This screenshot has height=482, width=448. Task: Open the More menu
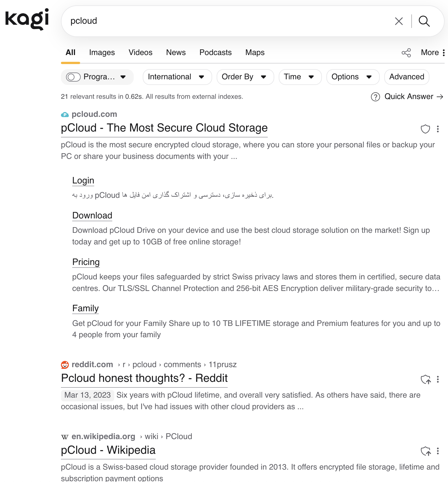(x=433, y=53)
